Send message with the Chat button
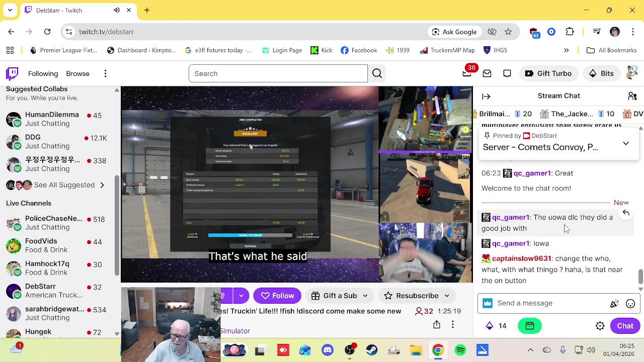The height and width of the screenshot is (362, 644). (625, 326)
